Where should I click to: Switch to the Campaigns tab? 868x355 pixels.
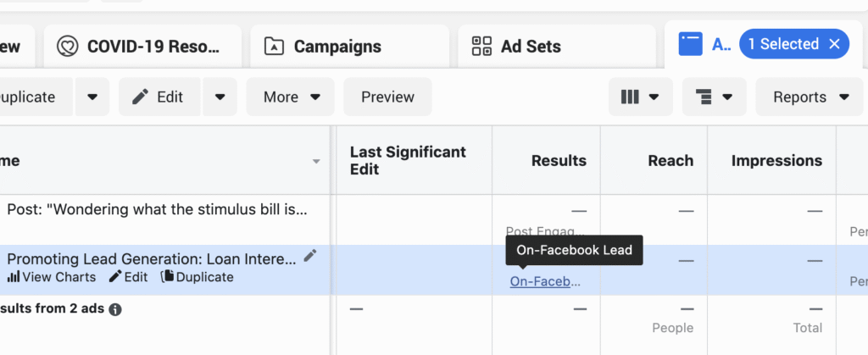tap(337, 47)
